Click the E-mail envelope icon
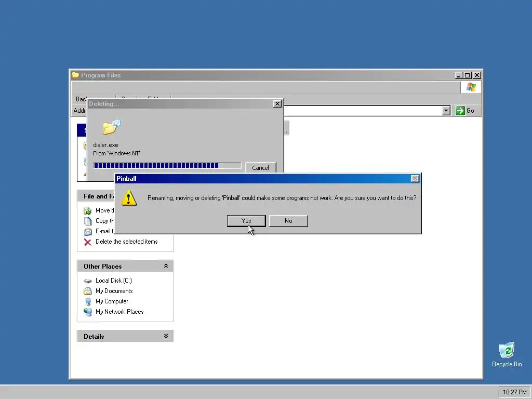Image resolution: width=532 pixels, height=399 pixels. [87, 232]
